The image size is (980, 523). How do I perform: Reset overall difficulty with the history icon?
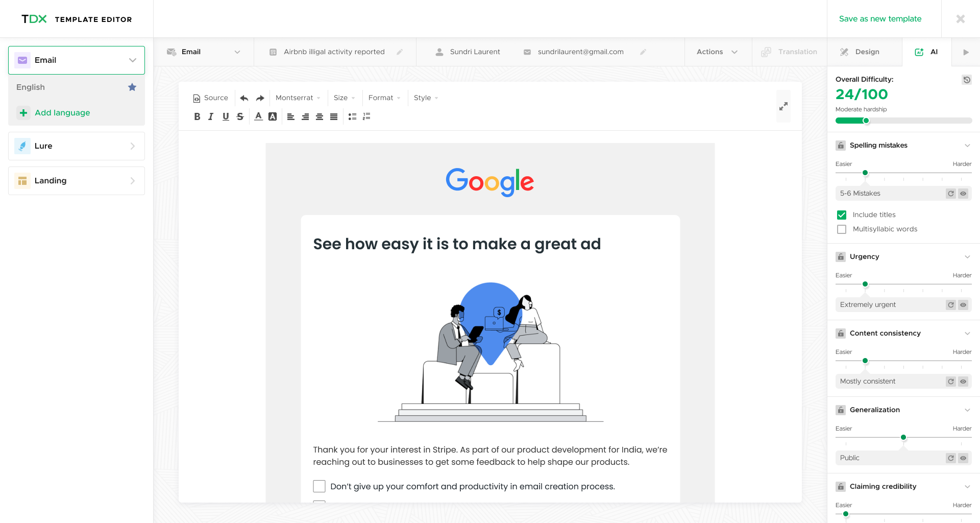click(967, 80)
